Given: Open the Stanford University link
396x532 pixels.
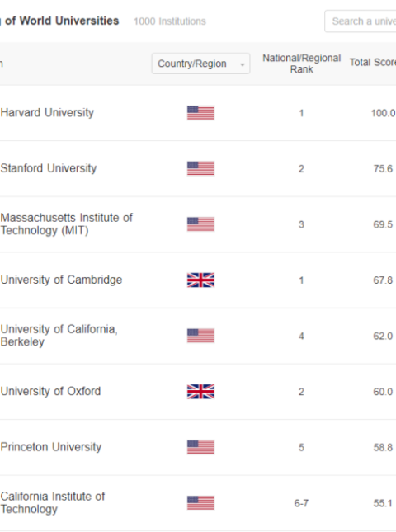Looking at the screenshot, I should 49,168.
